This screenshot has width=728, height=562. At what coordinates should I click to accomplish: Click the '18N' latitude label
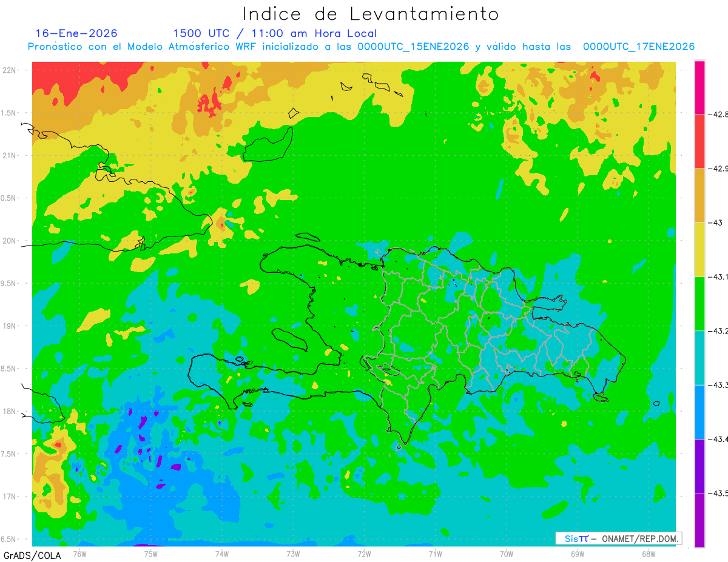[10, 411]
